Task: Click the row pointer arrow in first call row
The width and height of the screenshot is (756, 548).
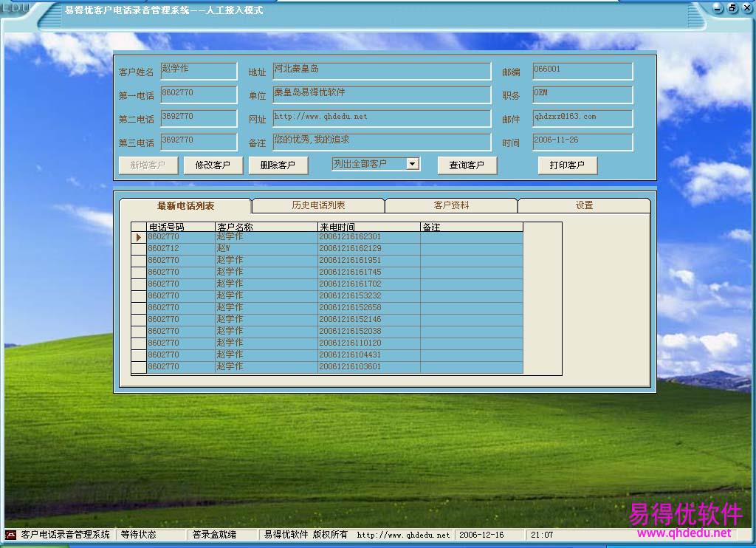Action: click(x=138, y=237)
